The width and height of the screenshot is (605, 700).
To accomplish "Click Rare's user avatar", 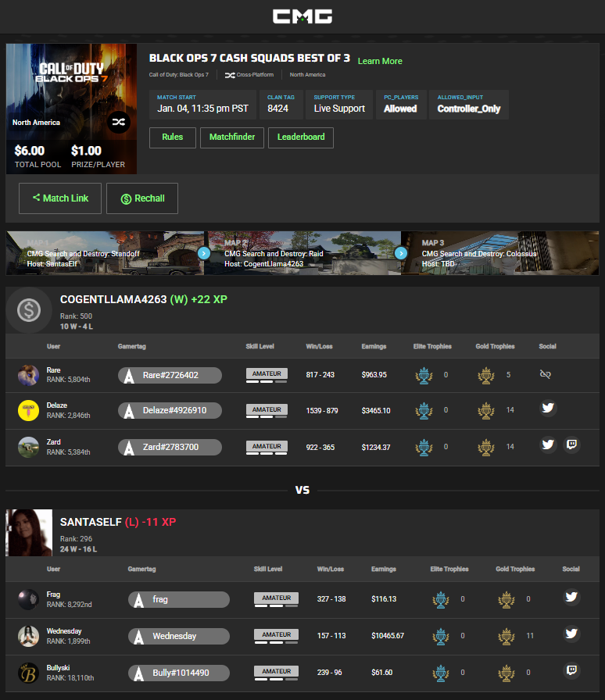I will (28, 375).
